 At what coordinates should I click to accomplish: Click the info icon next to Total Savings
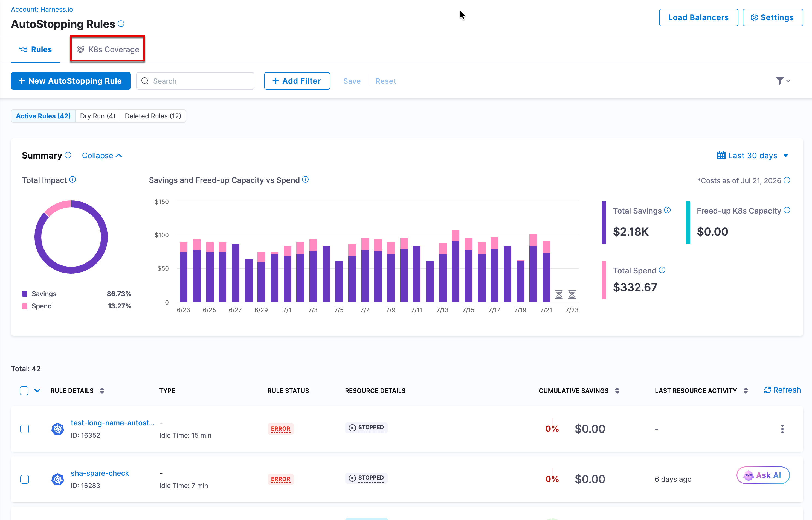click(667, 210)
